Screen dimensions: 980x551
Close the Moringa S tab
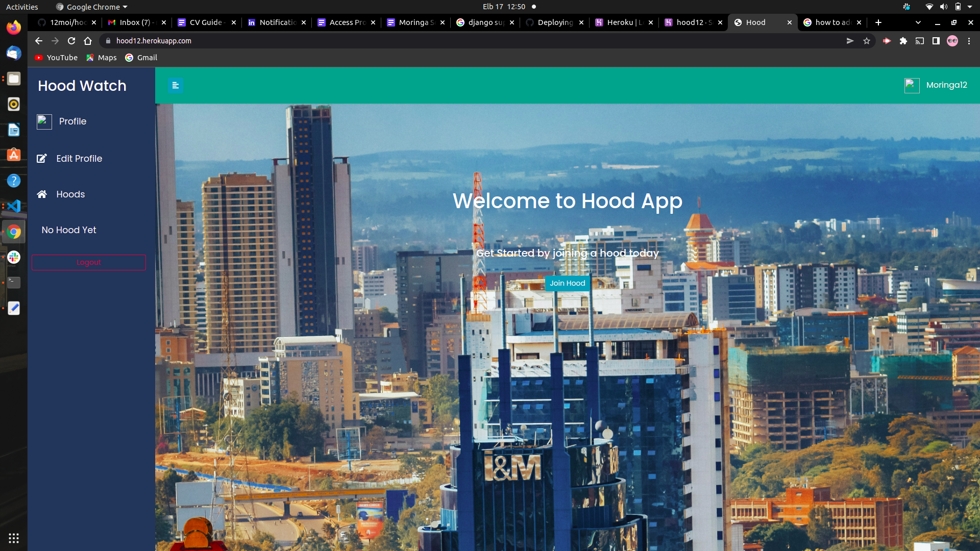[443, 22]
